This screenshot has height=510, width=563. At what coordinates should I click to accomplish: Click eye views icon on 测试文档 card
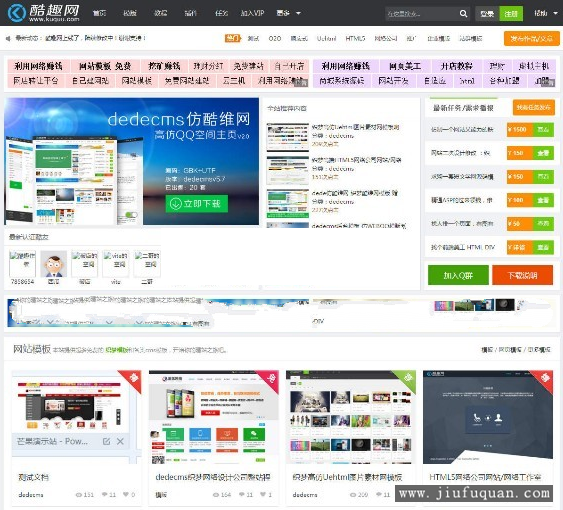tap(79, 495)
